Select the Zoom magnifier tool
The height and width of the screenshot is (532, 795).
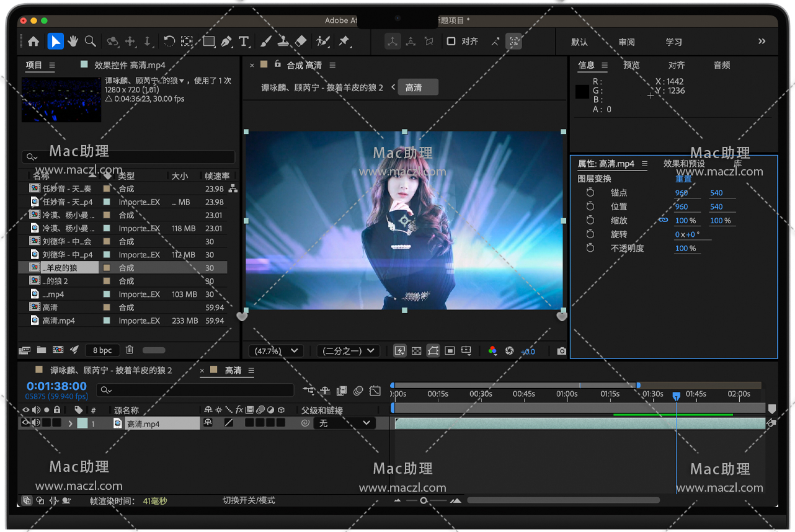[91, 42]
